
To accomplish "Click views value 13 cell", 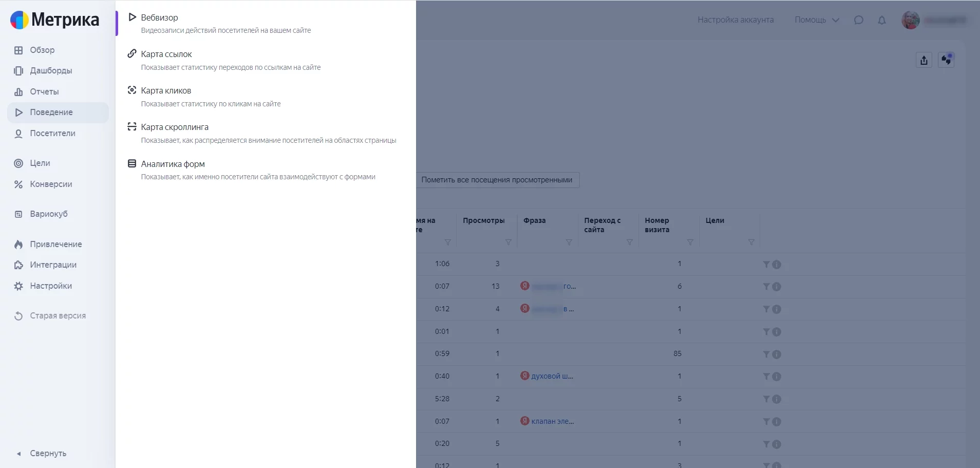I will click(495, 286).
